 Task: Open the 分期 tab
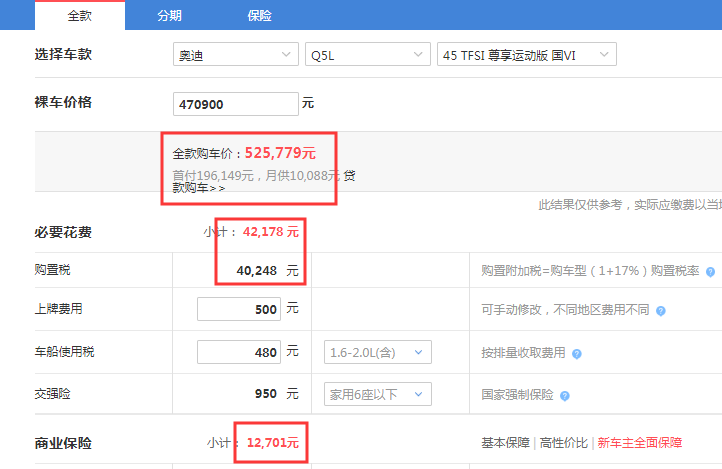(169, 16)
